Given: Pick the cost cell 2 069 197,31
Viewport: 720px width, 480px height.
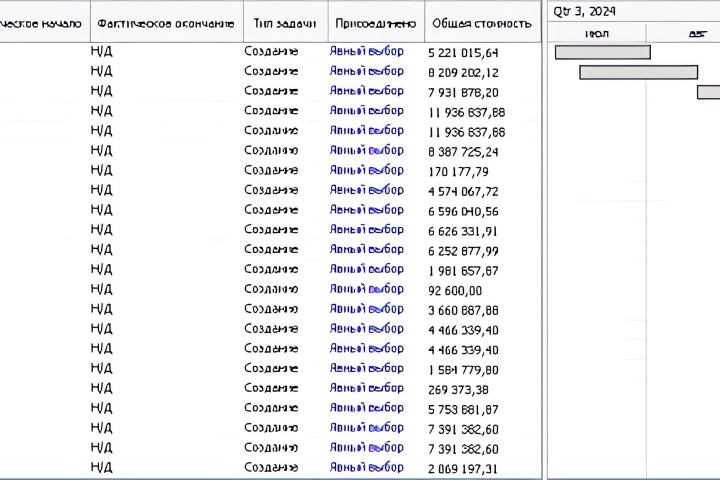Looking at the screenshot, I should pyautogui.click(x=463, y=469).
